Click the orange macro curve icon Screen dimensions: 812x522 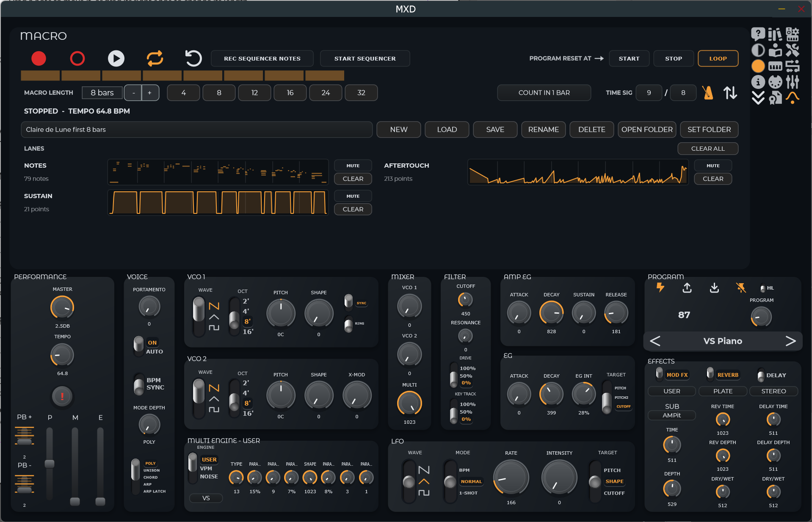793,98
